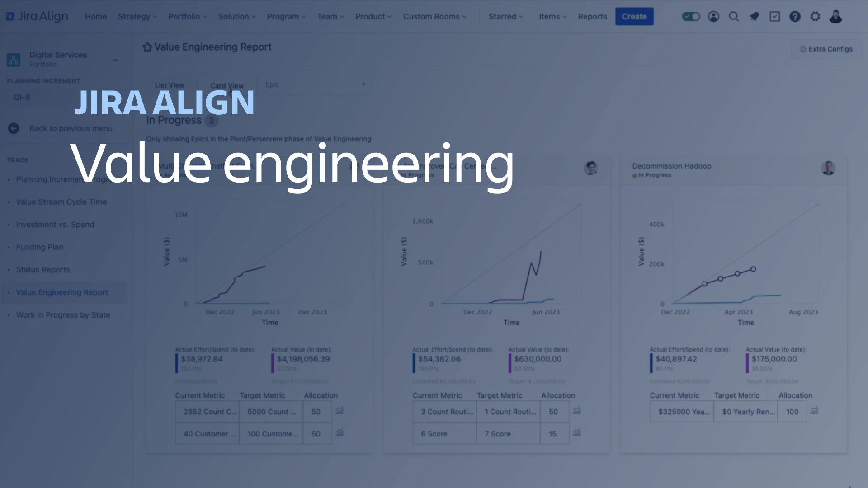The height and width of the screenshot is (488, 868).
Task: Open the Strategy navigation dropdown
Action: click(137, 16)
